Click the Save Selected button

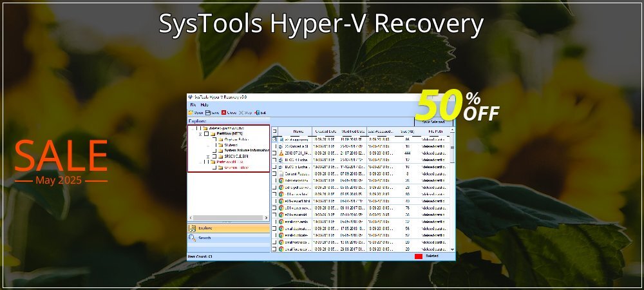tap(433, 122)
